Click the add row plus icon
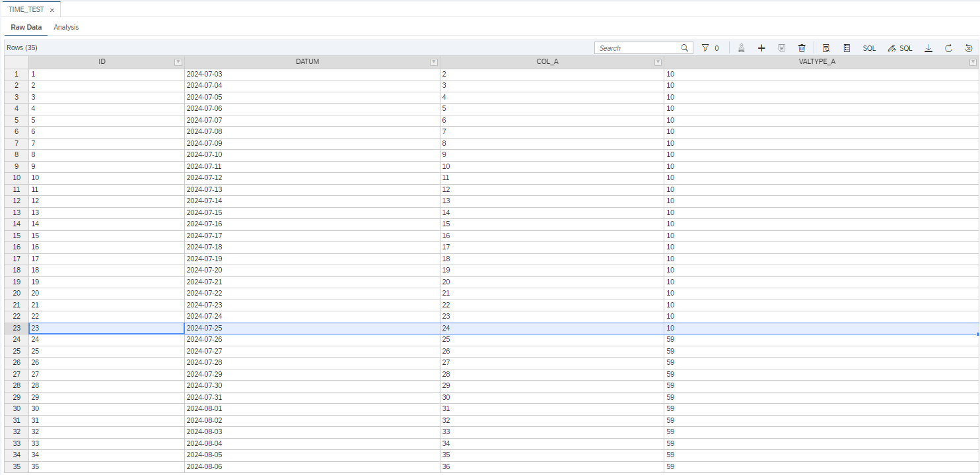 pyautogui.click(x=761, y=48)
